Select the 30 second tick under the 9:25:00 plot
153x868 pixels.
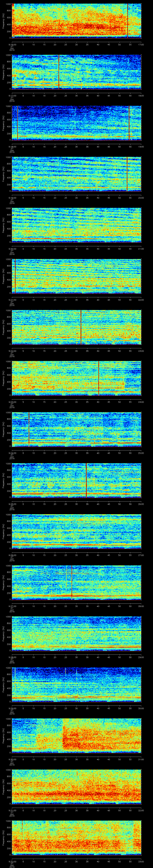pyautogui.click(x=77, y=504)
